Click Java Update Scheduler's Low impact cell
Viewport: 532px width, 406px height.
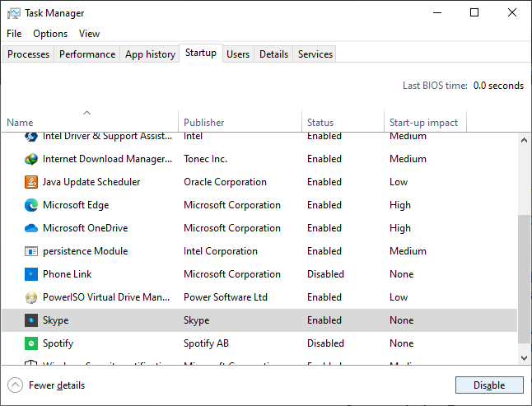(x=399, y=182)
